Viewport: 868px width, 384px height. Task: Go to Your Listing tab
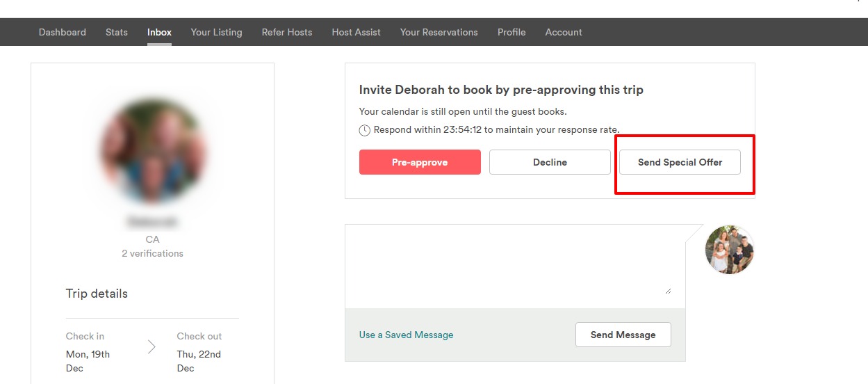pos(216,32)
